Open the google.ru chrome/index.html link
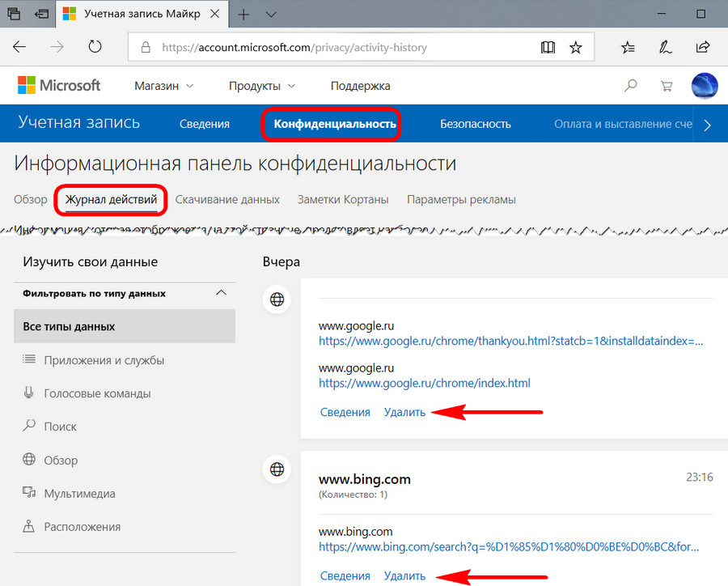This screenshot has height=586, width=728. point(425,383)
